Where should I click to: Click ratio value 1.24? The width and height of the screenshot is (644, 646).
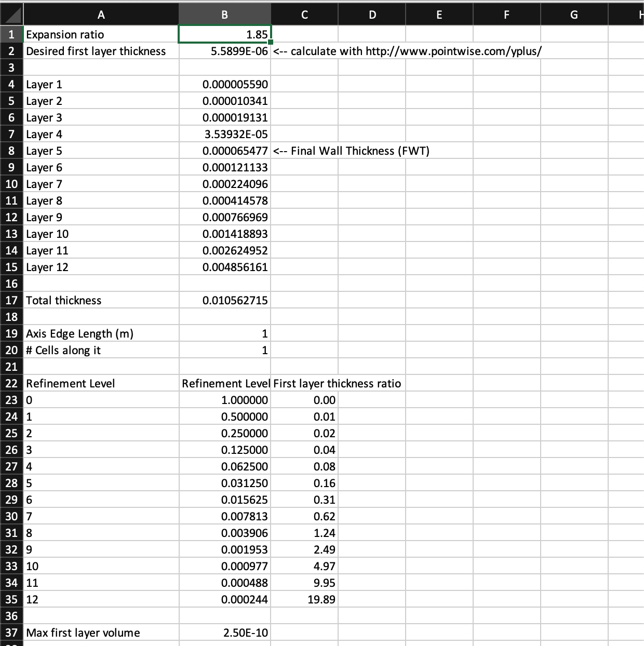pyautogui.click(x=304, y=533)
